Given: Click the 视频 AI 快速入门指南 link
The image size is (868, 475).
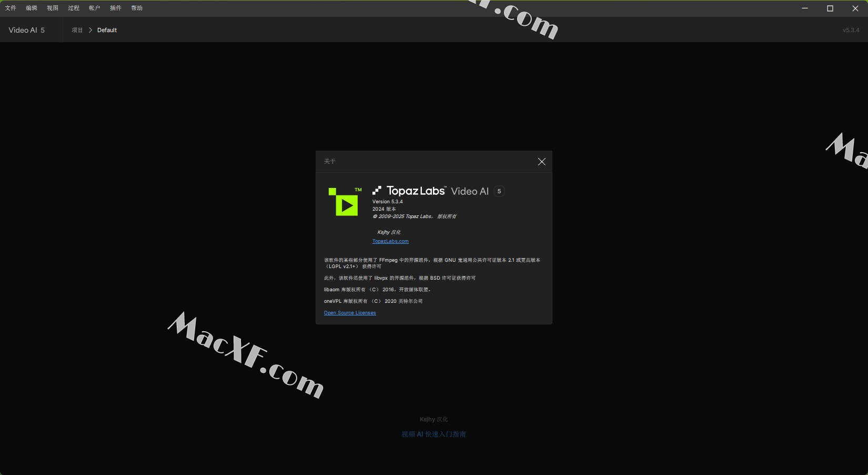Looking at the screenshot, I should (433, 434).
